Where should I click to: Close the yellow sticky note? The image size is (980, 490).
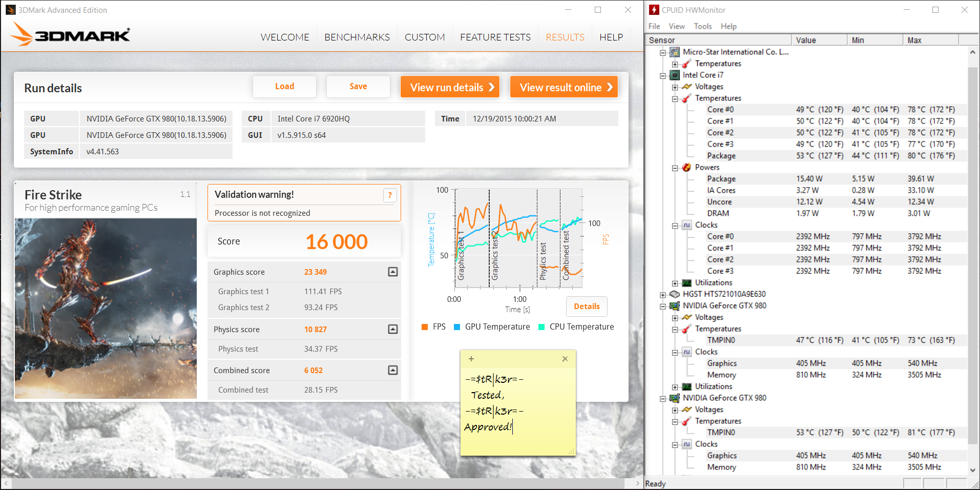coord(565,359)
